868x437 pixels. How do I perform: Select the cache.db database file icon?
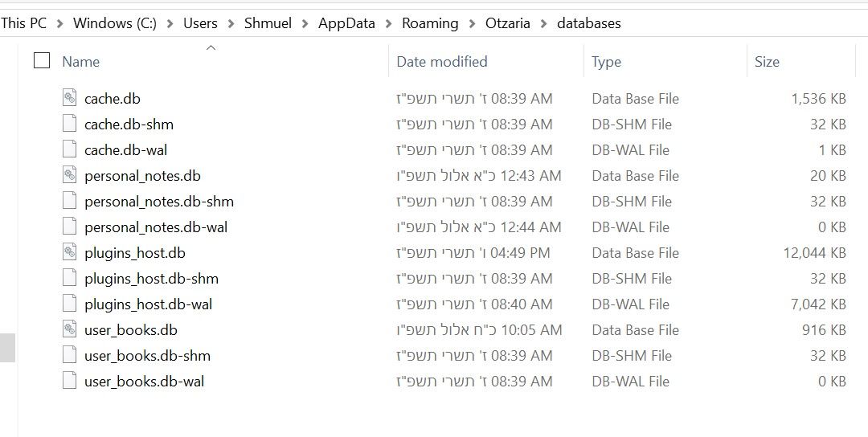[x=69, y=98]
